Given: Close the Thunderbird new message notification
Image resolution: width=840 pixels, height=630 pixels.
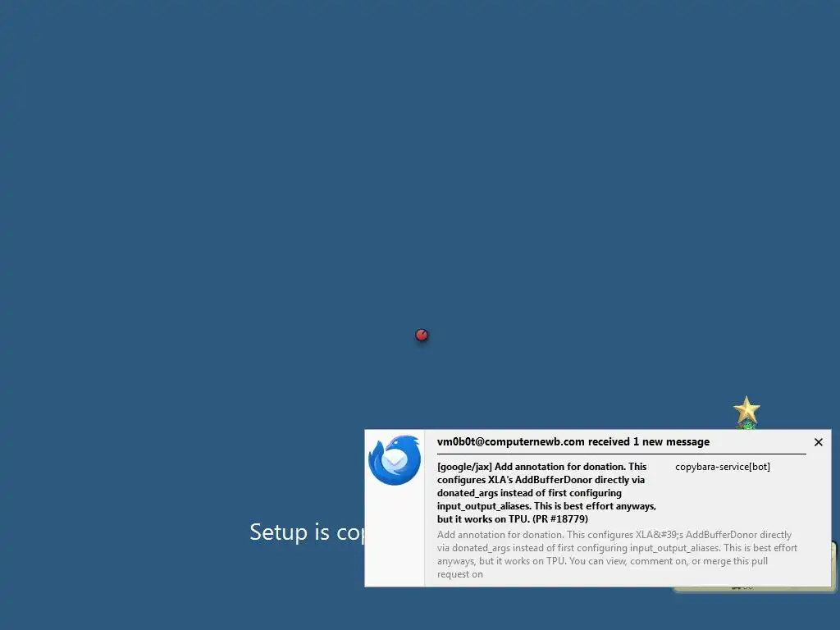Looking at the screenshot, I should 818,442.
